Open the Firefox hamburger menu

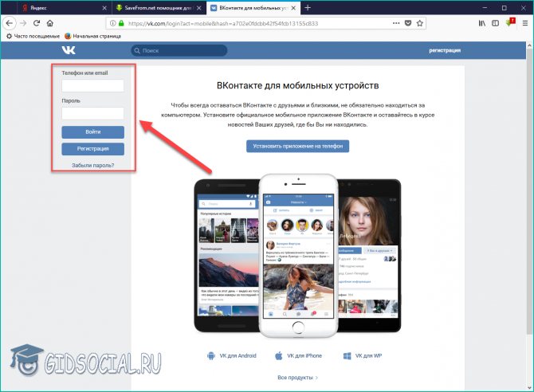[525, 23]
